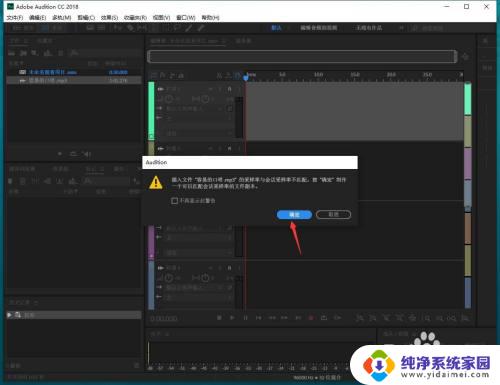Click the timecode display below the tracks
The height and width of the screenshot is (385, 500).
click(164, 319)
